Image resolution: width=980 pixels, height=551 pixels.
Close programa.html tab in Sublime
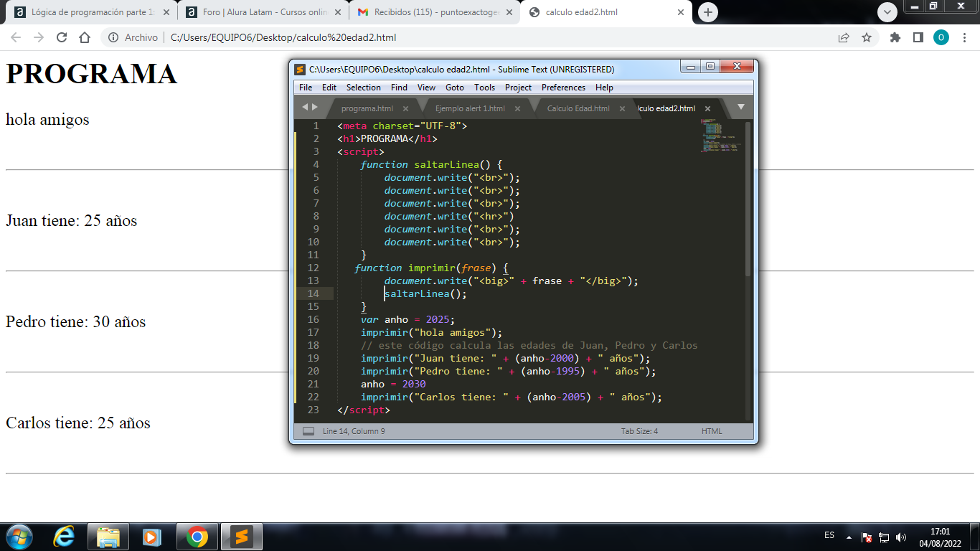[x=405, y=108]
